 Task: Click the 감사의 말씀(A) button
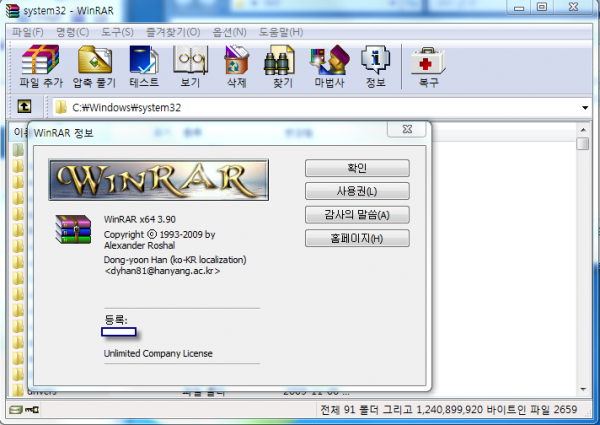point(357,215)
